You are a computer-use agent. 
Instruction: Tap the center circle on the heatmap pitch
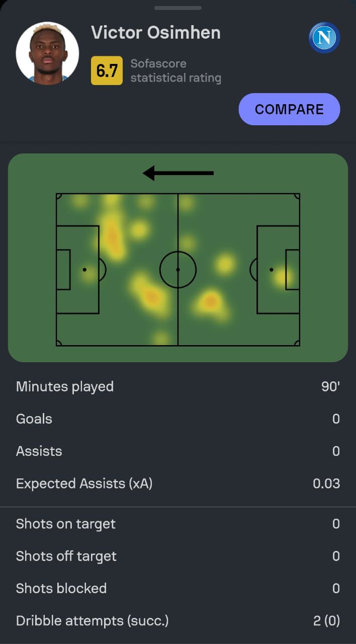tap(178, 270)
